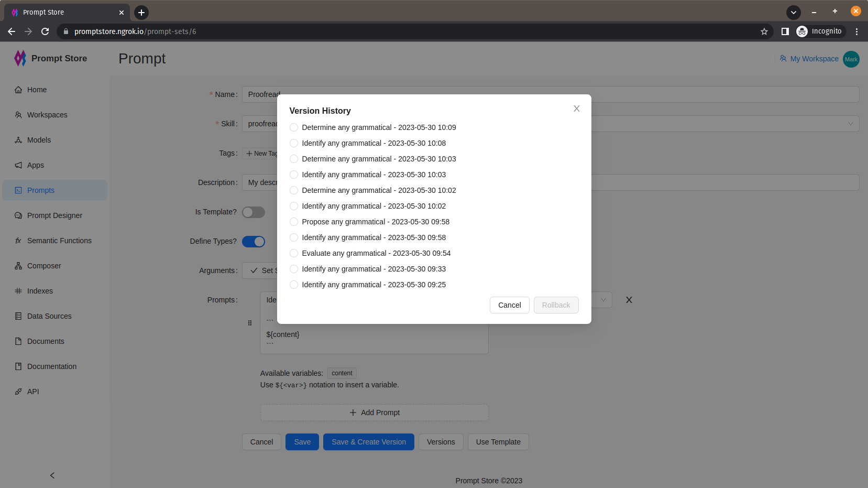
Task: Pick Determine any grammatical 10:02 version
Action: click(x=294, y=190)
